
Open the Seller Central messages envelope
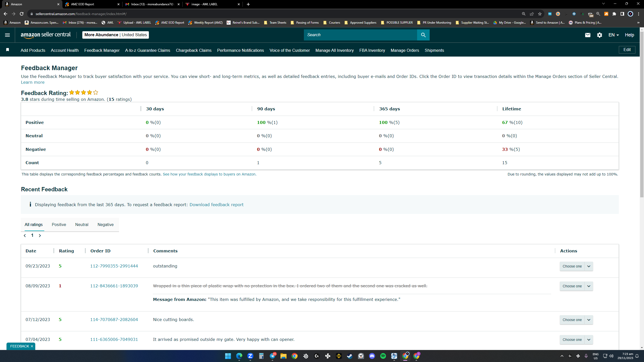[x=588, y=35]
